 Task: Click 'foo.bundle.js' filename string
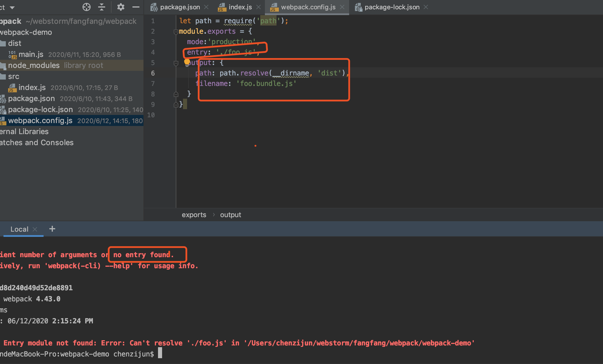click(266, 84)
